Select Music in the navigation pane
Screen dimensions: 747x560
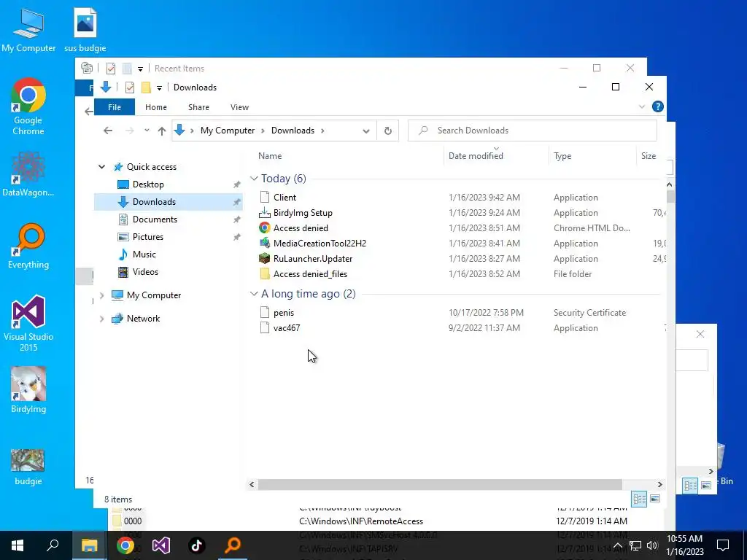144,254
